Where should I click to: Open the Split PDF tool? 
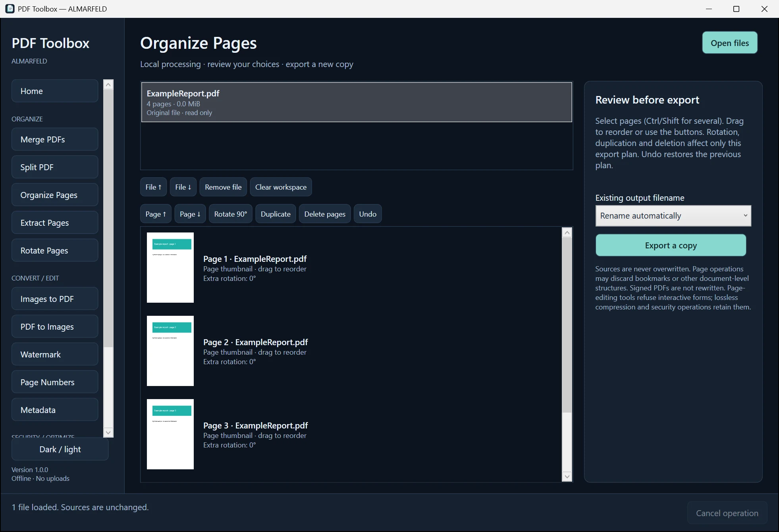point(55,167)
